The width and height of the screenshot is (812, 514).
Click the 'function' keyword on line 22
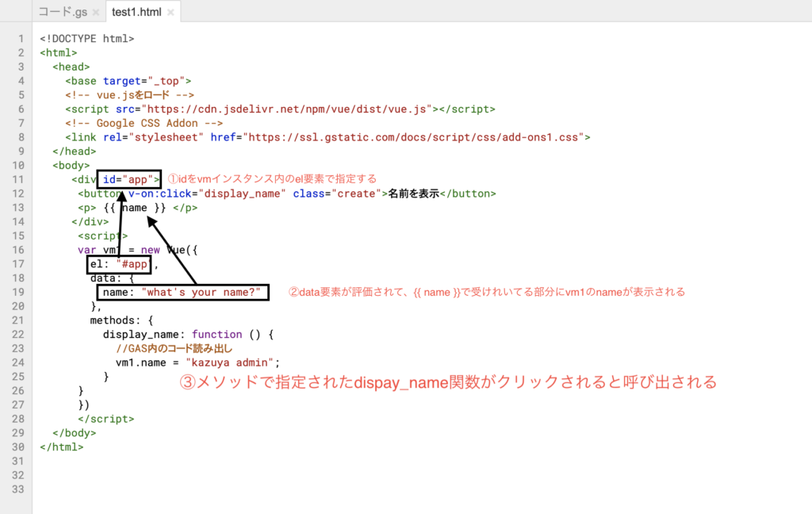tap(217, 335)
